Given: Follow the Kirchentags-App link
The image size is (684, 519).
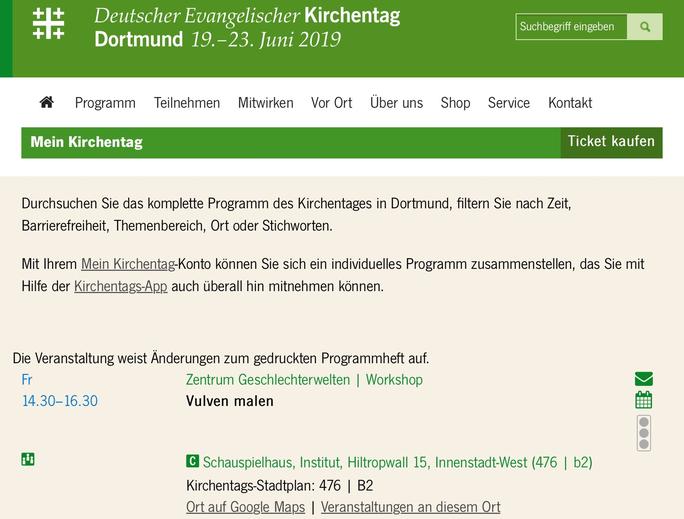Looking at the screenshot, I should coord(120,287).
